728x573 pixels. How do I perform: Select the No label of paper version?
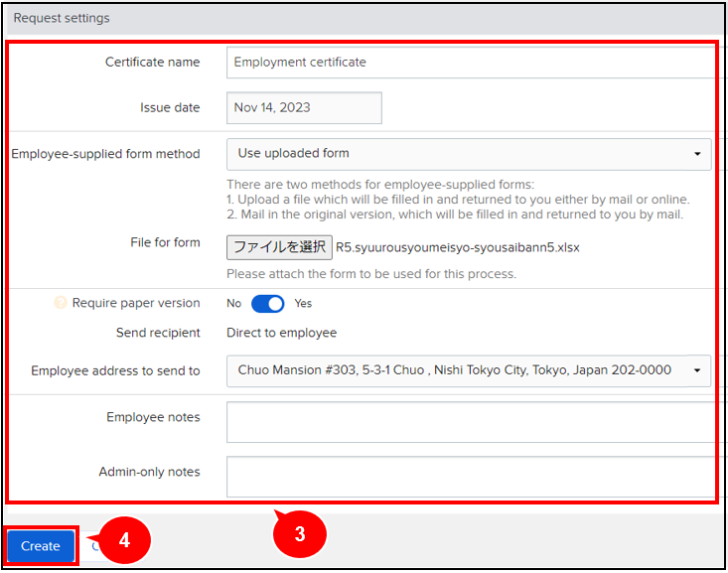pos(234,304)
